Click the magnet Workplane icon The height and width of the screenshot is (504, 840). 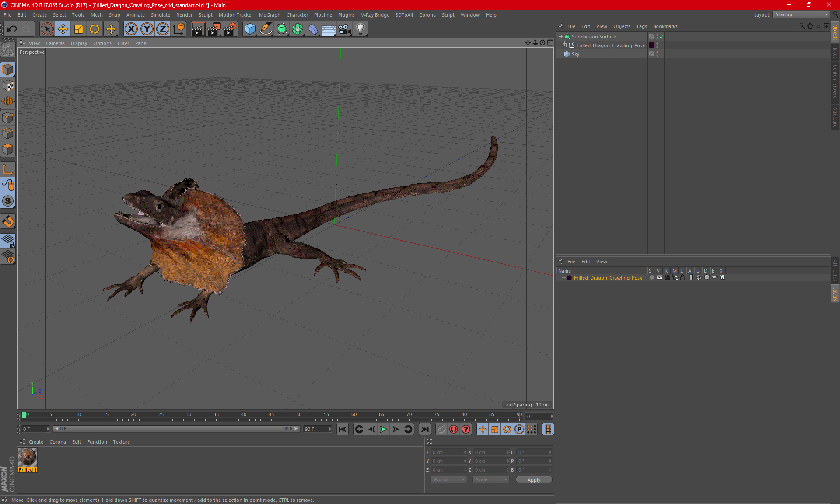click(8, 221)
